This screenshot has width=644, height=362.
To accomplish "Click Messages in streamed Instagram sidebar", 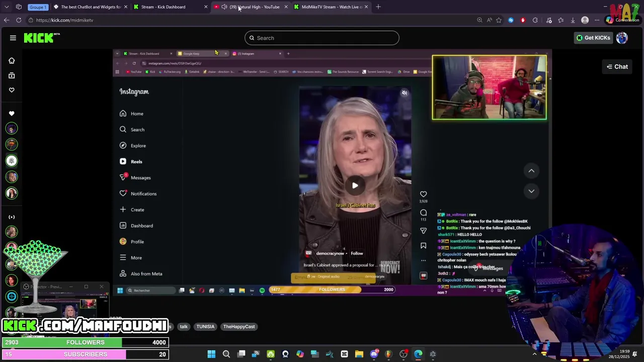I will point(135,177).
